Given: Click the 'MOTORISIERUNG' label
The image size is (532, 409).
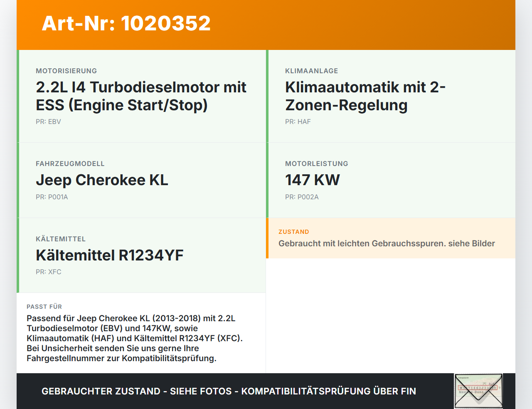Looking at the screenshot, I should coord(66,71).
